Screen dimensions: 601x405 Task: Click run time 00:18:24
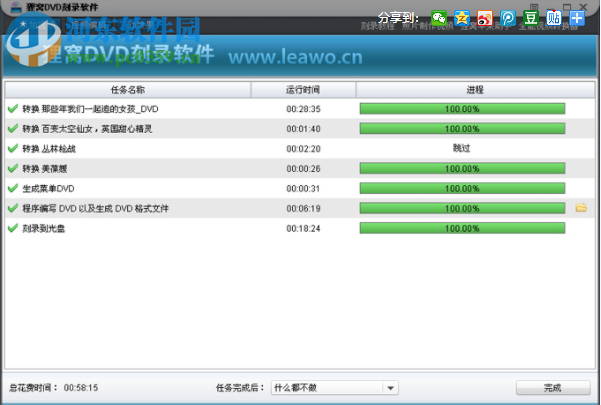coord(303,229)
